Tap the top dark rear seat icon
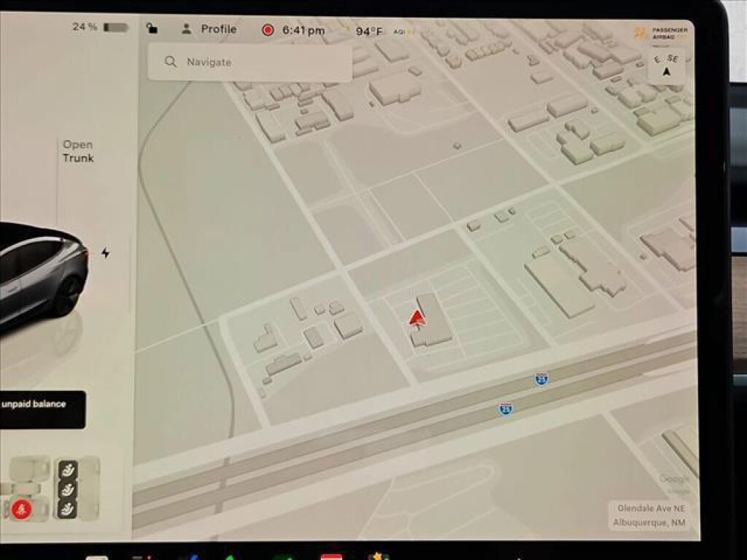The image size is (747, 560). tap(68, 470)
